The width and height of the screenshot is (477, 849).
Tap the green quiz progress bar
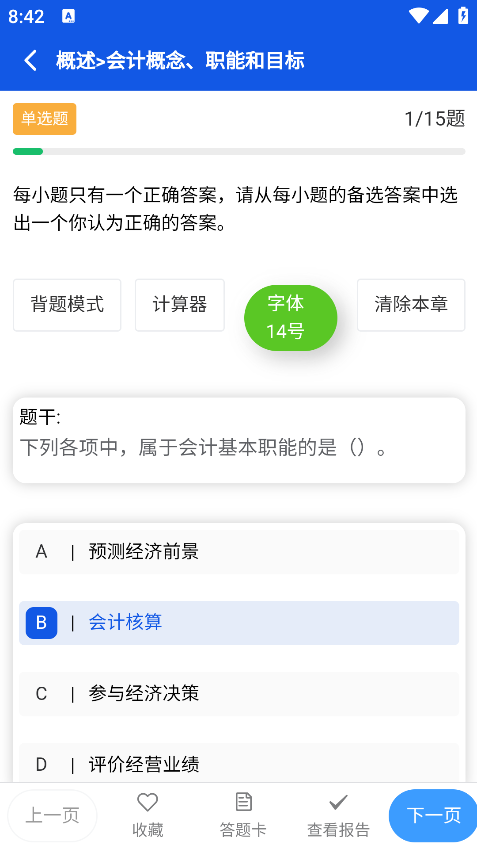click(x=28, y=152)
